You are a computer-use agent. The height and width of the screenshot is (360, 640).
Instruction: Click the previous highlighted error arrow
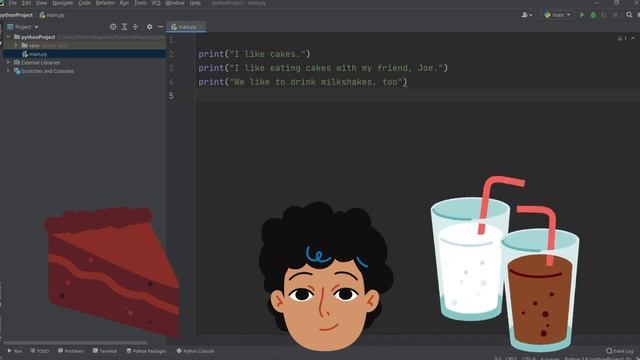tap(633, 38)
